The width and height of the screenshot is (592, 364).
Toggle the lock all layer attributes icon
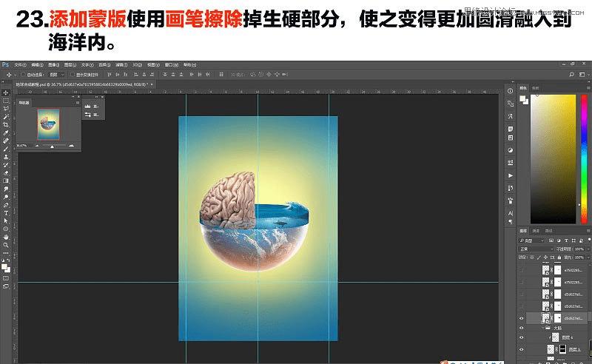click(559, 257)
